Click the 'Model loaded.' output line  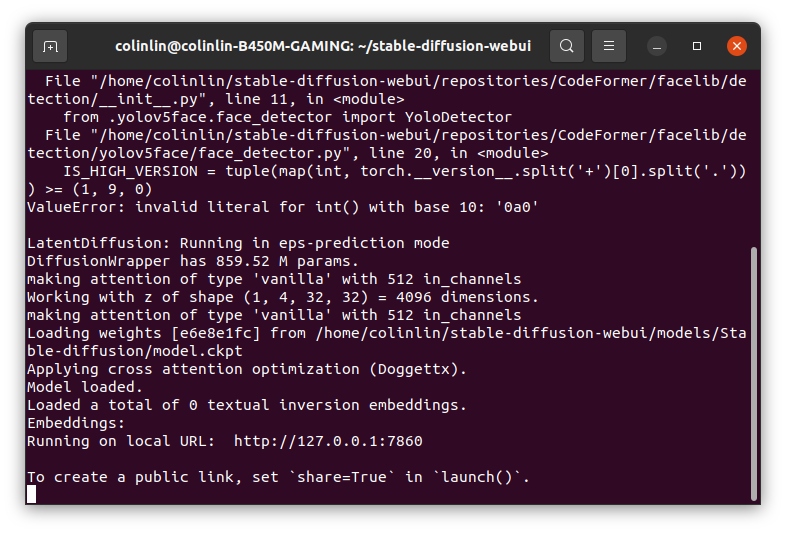click(x=85, y=387)
